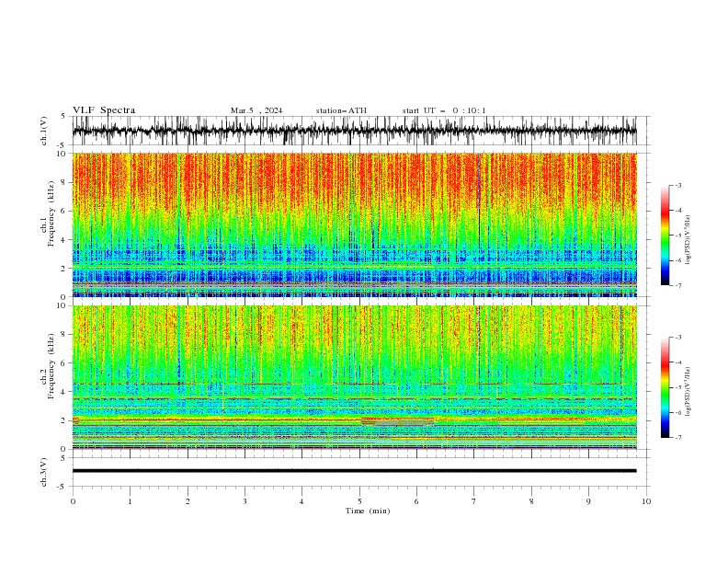Click the 'Time (min)' axis label
The image size is (728, 563).
(x=368, y=511)
